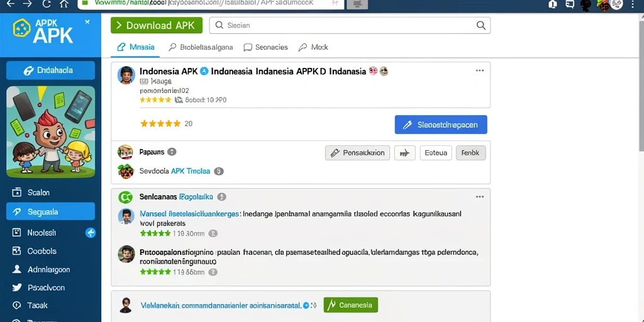This screenshot has height=322, width=644.
Task: Click the green Cananesia button
Action: [351, 305]
